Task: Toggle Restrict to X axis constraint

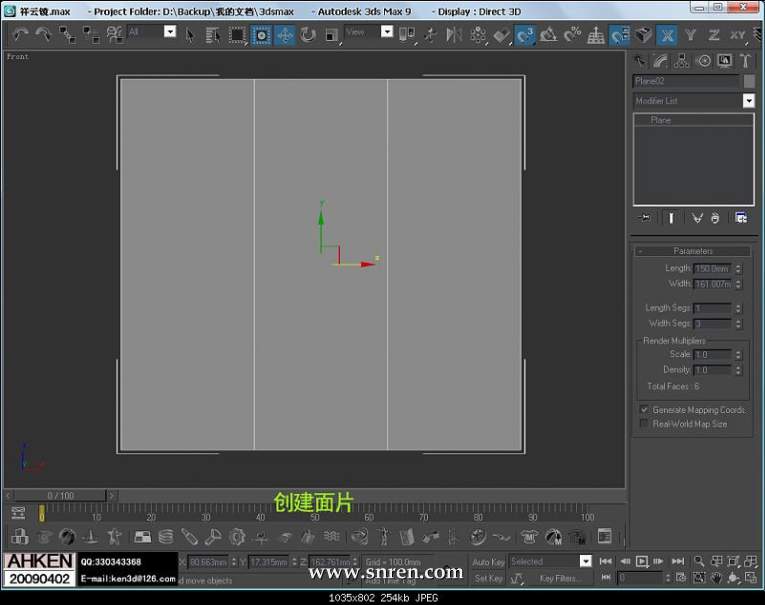Action: tap(667, 35)
